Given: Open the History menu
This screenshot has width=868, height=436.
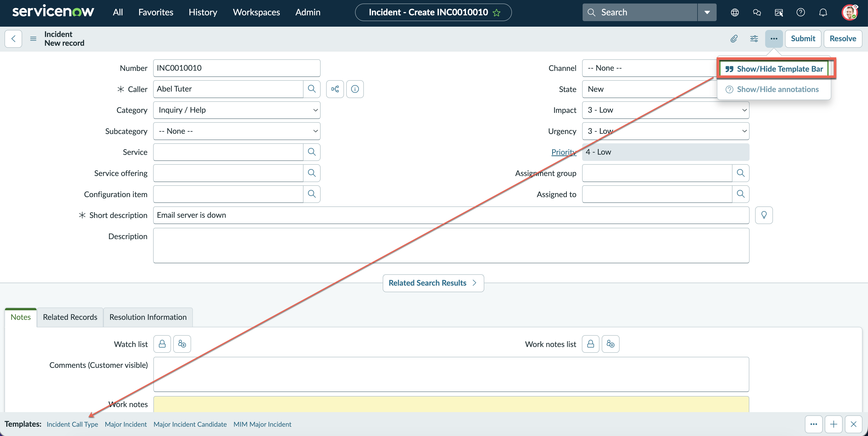Looking at the screenshot, I should (x=203, y=13).
